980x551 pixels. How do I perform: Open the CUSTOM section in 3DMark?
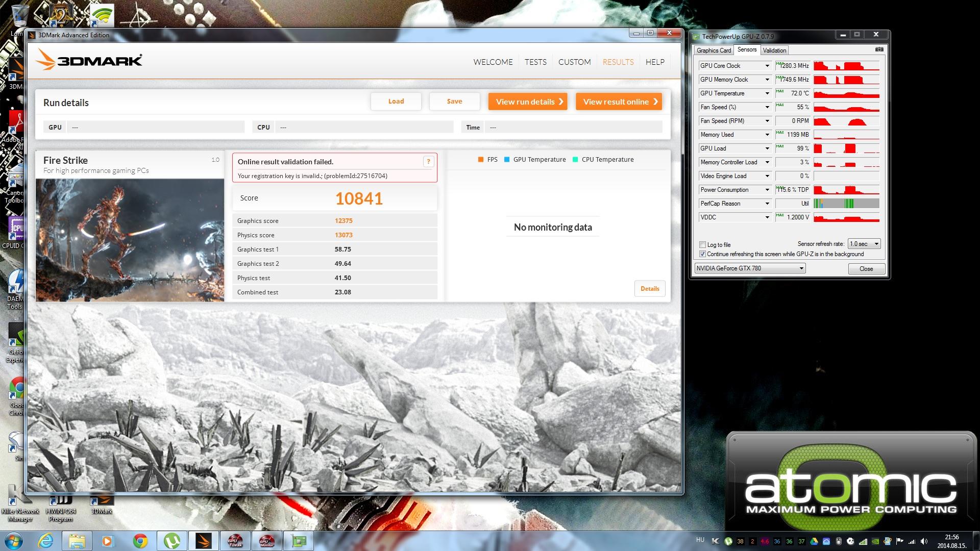[x=574, y=62]
